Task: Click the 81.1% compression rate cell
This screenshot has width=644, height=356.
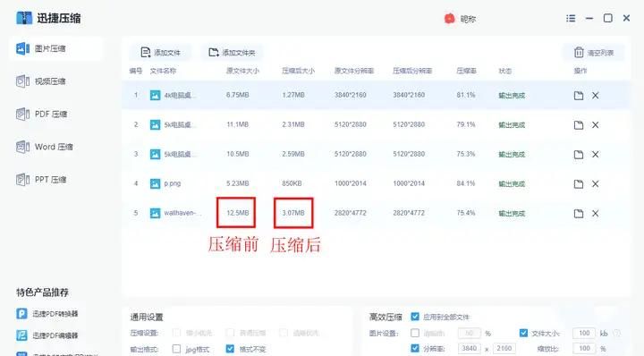Action: (466, 95)
